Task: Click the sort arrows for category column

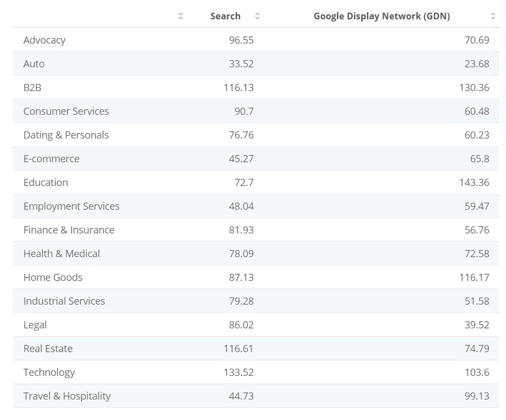Action: 181,16
